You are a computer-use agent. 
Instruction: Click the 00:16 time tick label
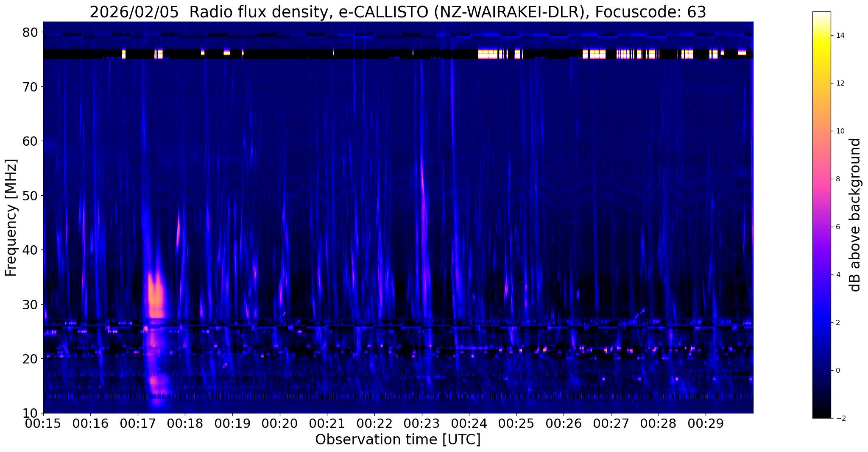[90, 423]
